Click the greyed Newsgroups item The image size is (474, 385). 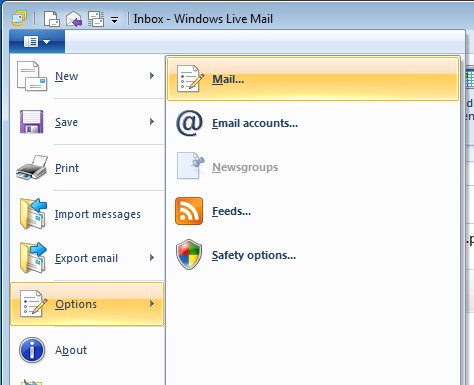313,167
